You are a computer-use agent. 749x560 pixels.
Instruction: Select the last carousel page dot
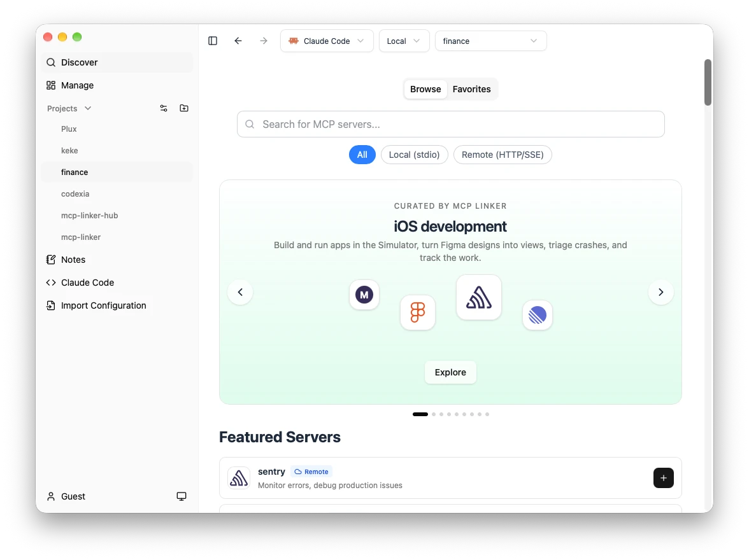pos(487,414)
